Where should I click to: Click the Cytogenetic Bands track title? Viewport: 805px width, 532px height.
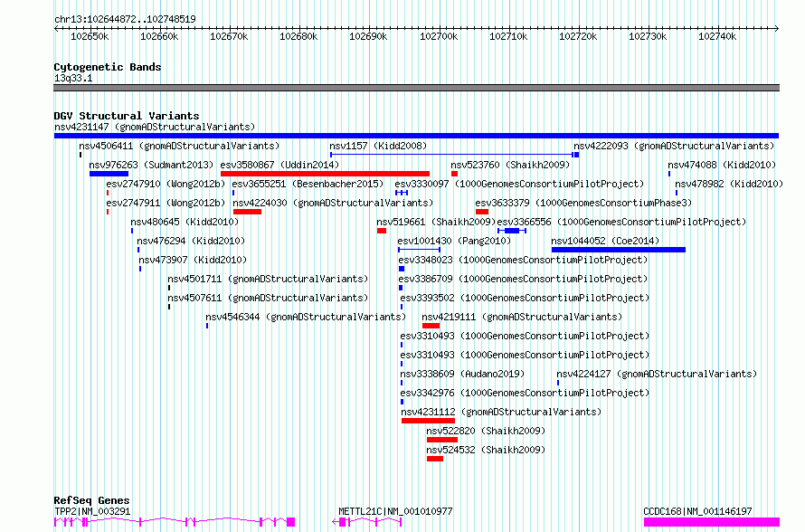tap(108, 67)
